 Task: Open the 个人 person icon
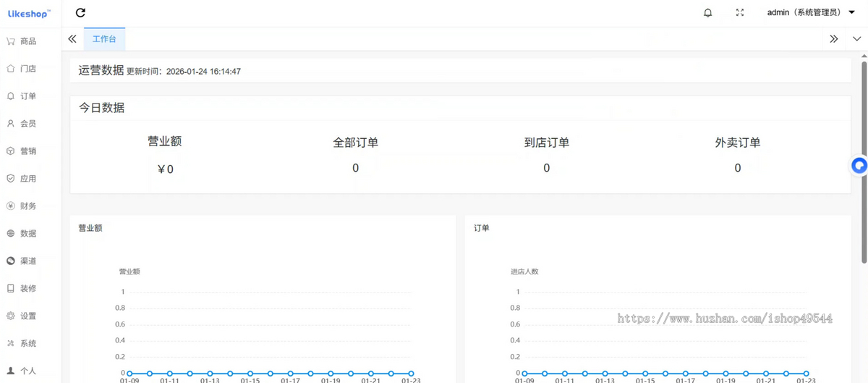tap(11, 371)
